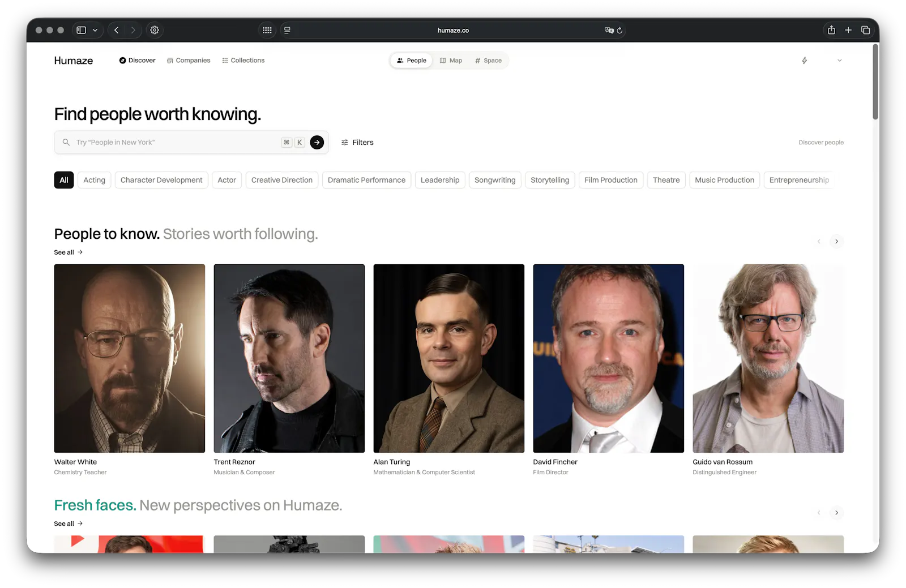
Task: Open the browser share icon
Action: 831,30
